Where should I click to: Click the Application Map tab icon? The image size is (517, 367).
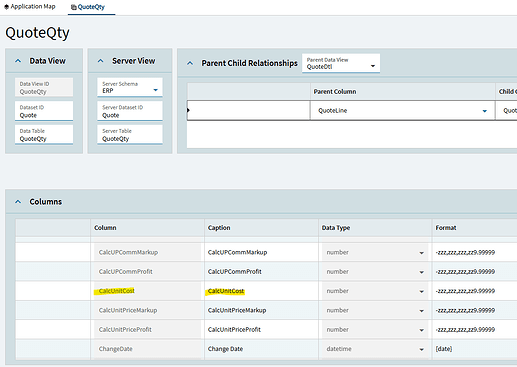coord(6,7)
